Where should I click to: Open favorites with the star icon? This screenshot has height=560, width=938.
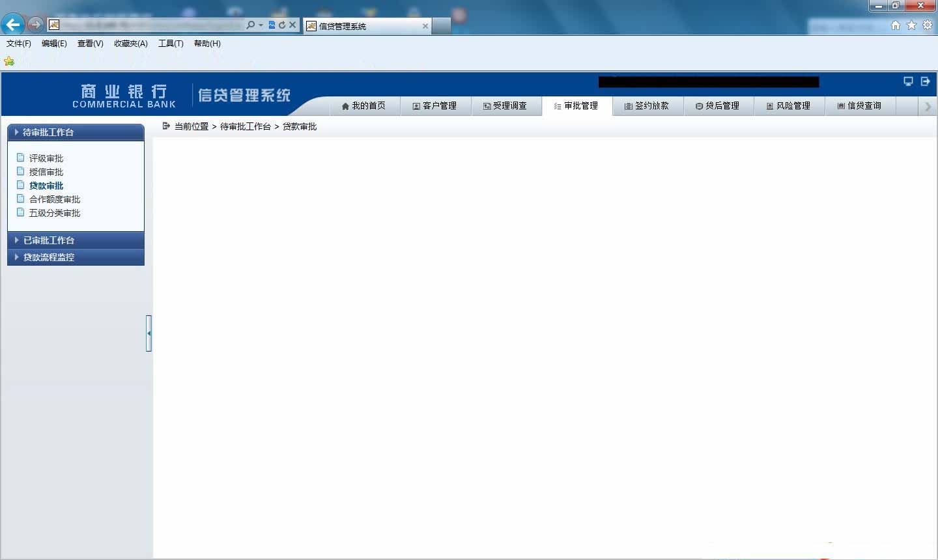[911, 25]
